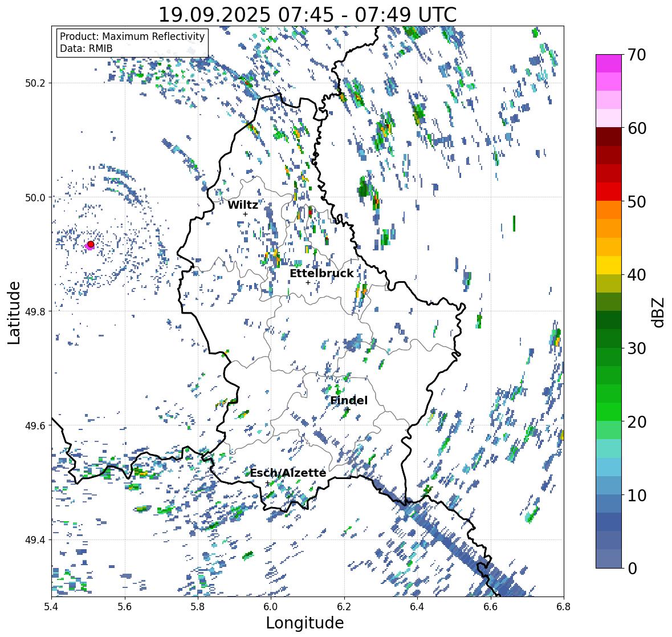Click the latitude tick label 49.8
This screenshot has width=672, height=637.
pyautogui.click(x=36, y=311)
